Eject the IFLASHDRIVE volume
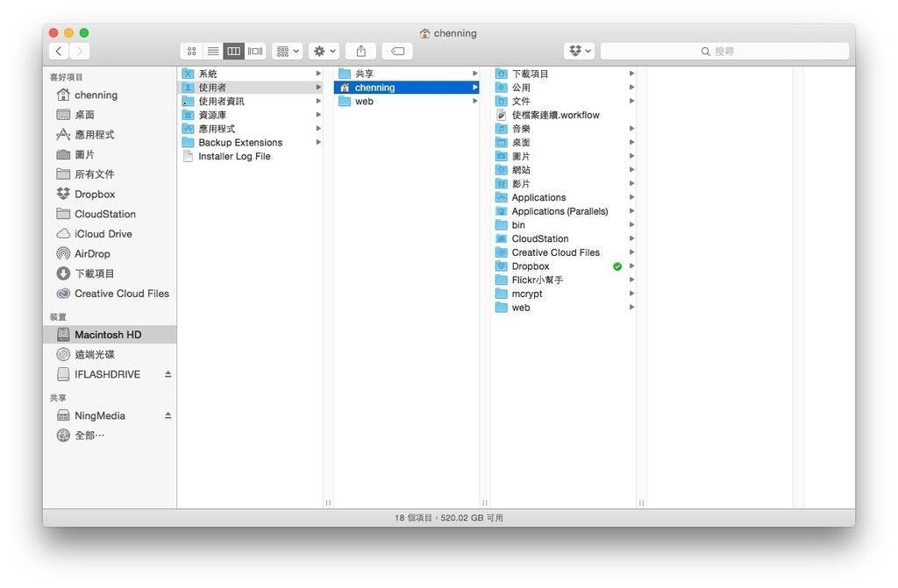898x588 pixels. tap(168, 374)
